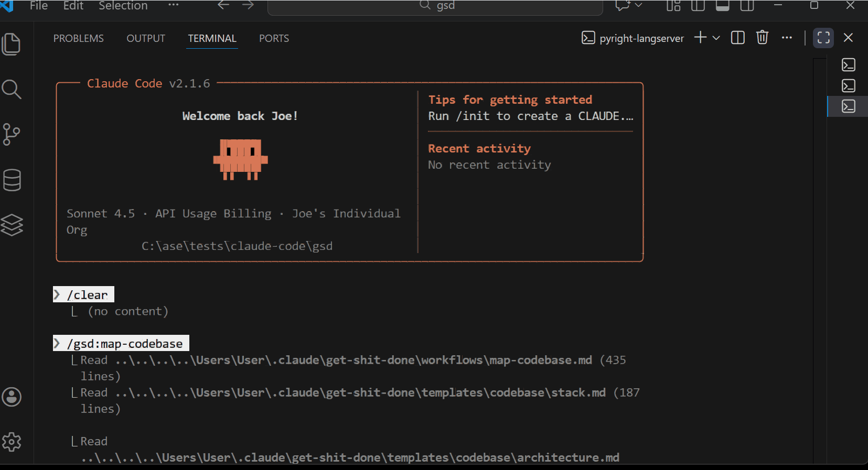Go back with the left arrow

[223, 5]
